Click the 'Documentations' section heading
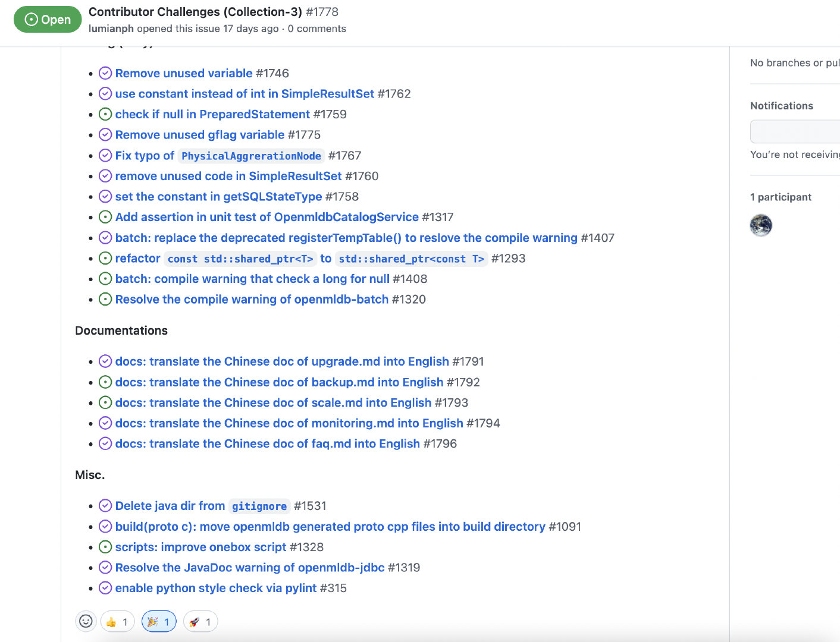Viewport: 840px width, 642px height. (x=121, y=331)
